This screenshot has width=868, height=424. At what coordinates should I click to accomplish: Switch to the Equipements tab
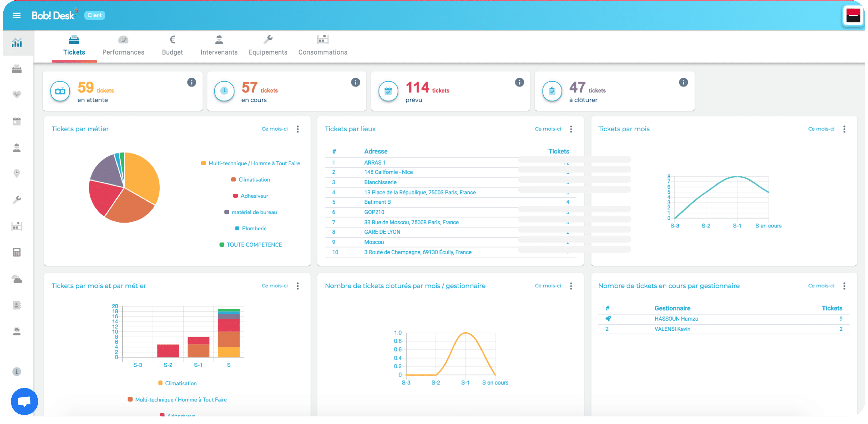point(268,46)
